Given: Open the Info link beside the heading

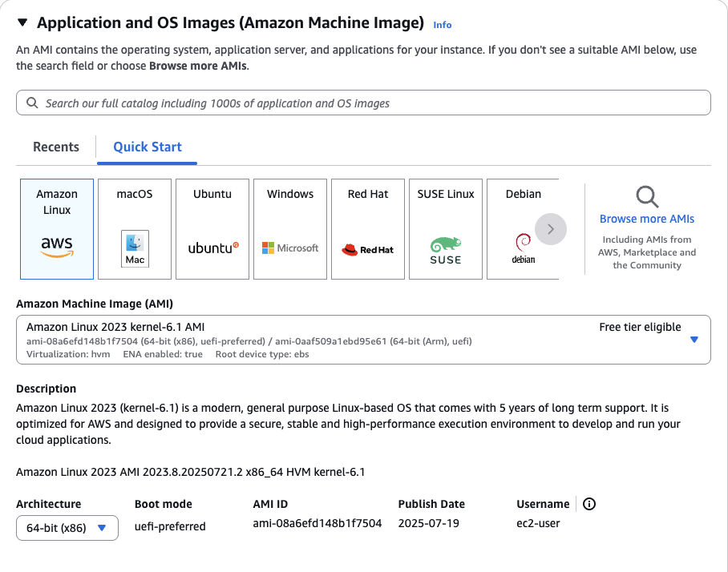Looking at the screenshot, I should [x=442, y=25].
